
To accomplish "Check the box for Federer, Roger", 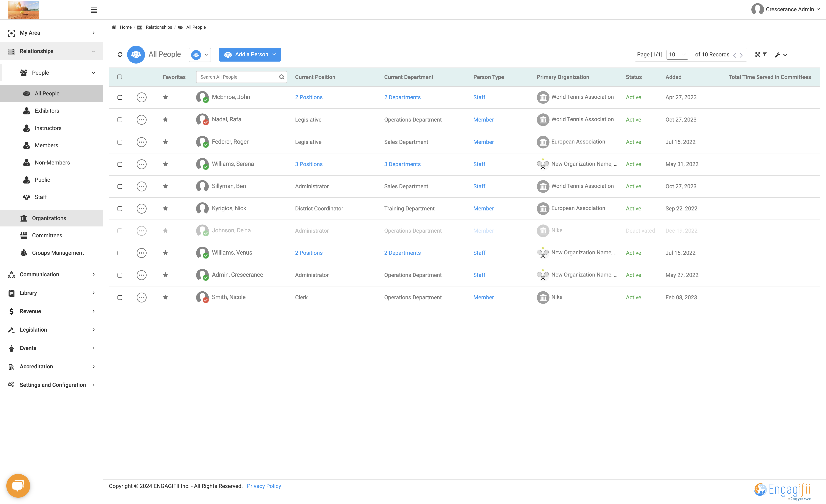I will point(120,142).
